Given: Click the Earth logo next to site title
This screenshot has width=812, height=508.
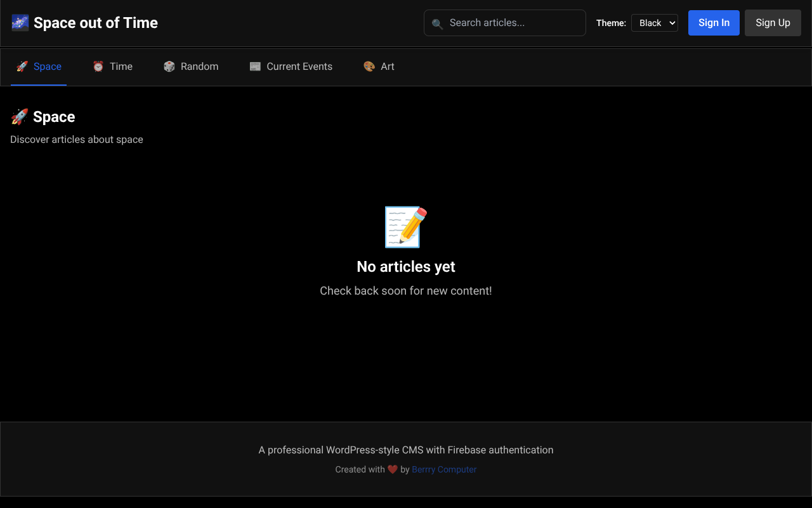Looking at the screenshot, I should [x=20, y=22].
